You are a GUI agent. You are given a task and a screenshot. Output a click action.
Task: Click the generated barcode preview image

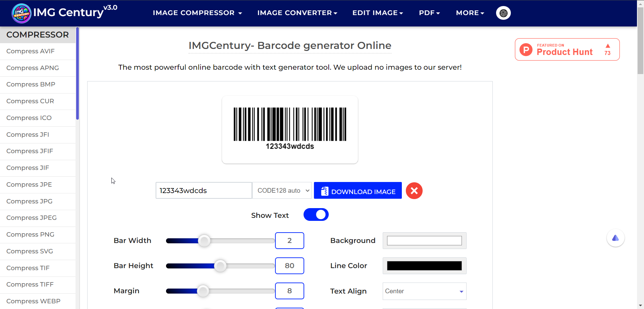coord(290,129)
